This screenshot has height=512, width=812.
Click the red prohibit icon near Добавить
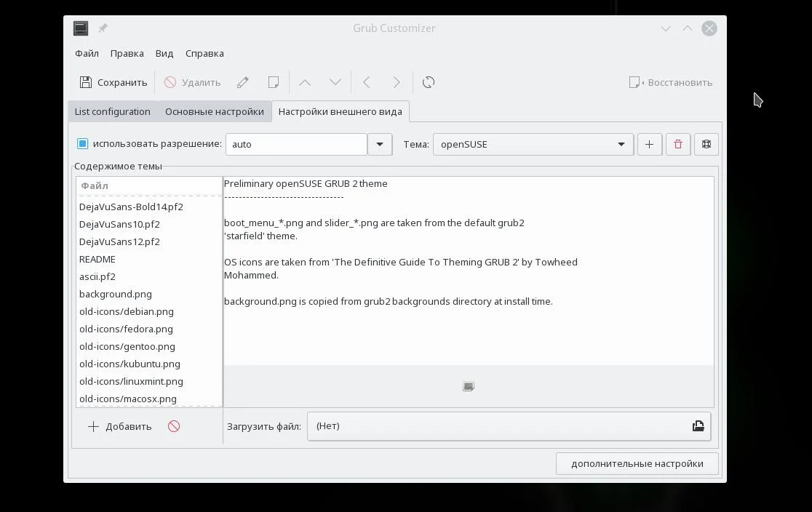point(174,426)
